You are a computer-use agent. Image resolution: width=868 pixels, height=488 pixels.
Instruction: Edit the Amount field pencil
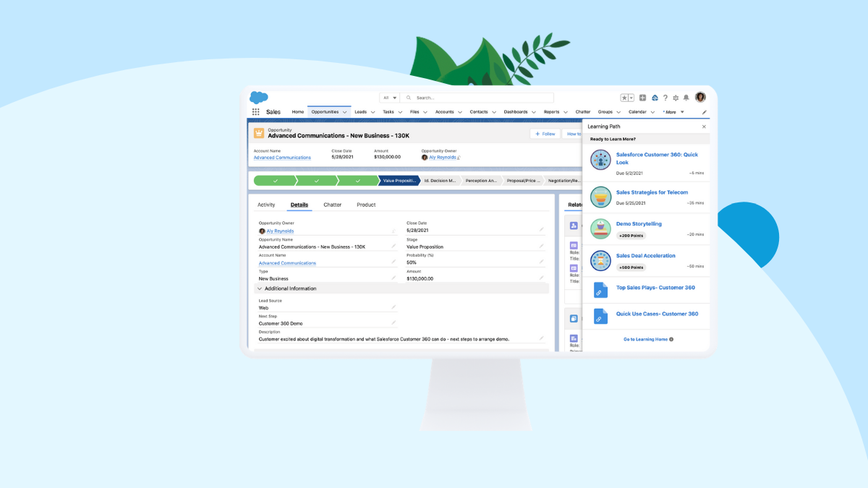(541, 278)
